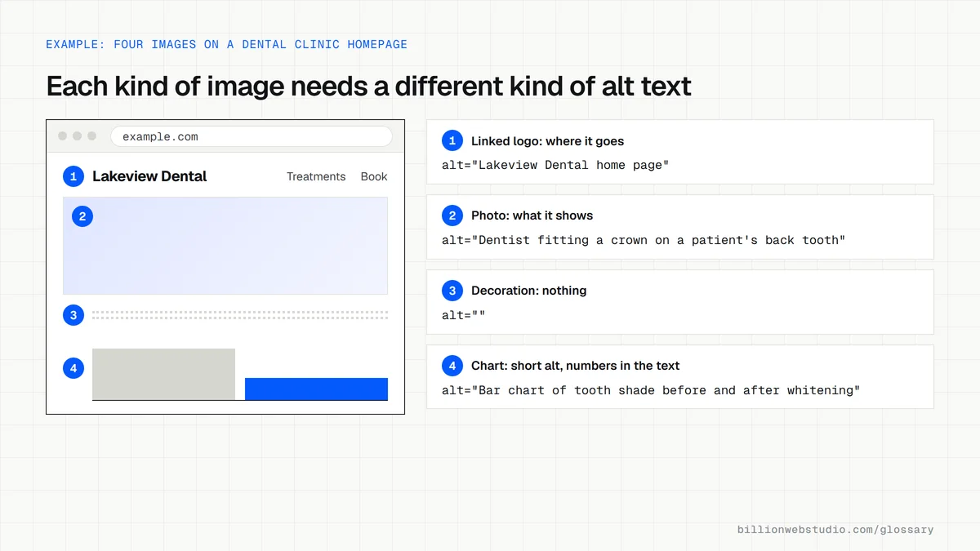Viewport: 980px width, 551px height.
Task: Select the light blue photo placeholder
Action: click(225, 246)
